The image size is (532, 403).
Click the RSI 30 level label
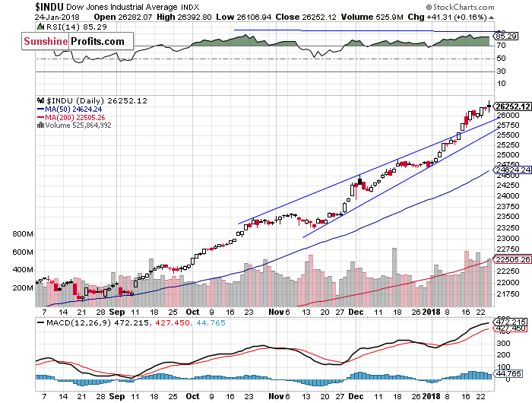[x=501, y=71]
